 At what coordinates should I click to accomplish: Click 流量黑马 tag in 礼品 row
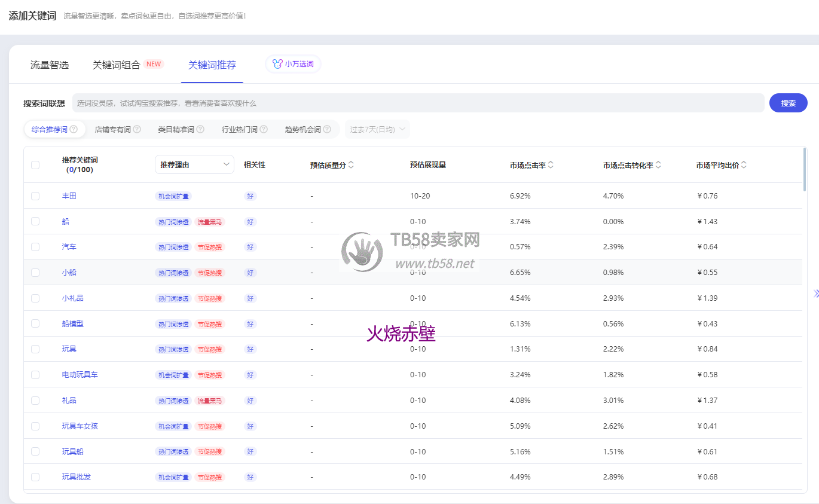[x=210, y=401]
